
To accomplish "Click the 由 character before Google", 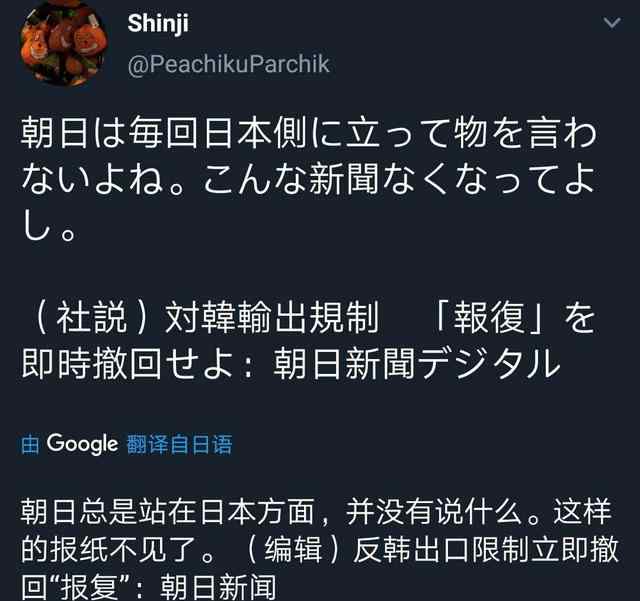I will tap(30, 445).
